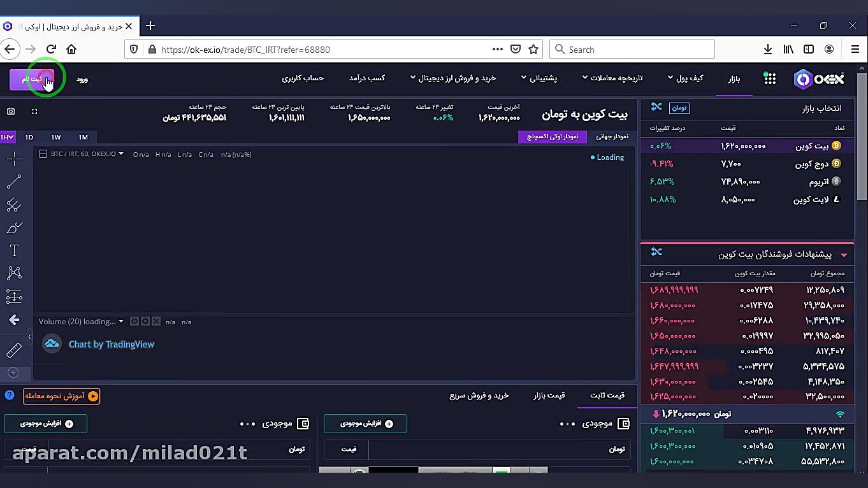Switch to the قیمت بازار market price tab
868x488 pixels.
549,395
